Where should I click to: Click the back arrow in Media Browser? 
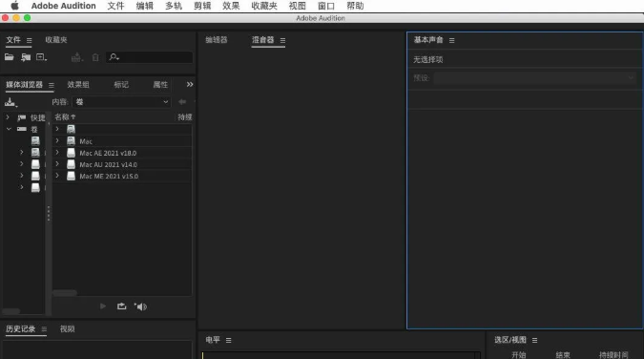coord(182,101)
